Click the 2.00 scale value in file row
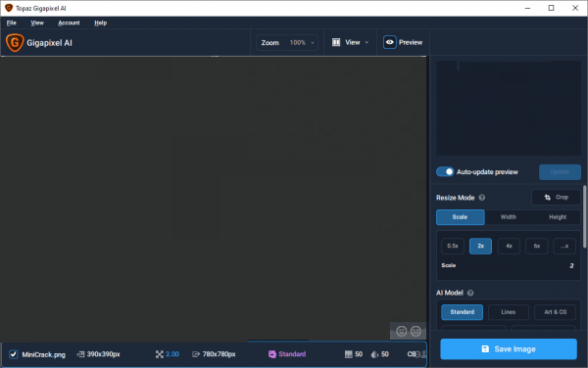Image resolution: width=588 pixels, height=368 pixels. (172, 354)
